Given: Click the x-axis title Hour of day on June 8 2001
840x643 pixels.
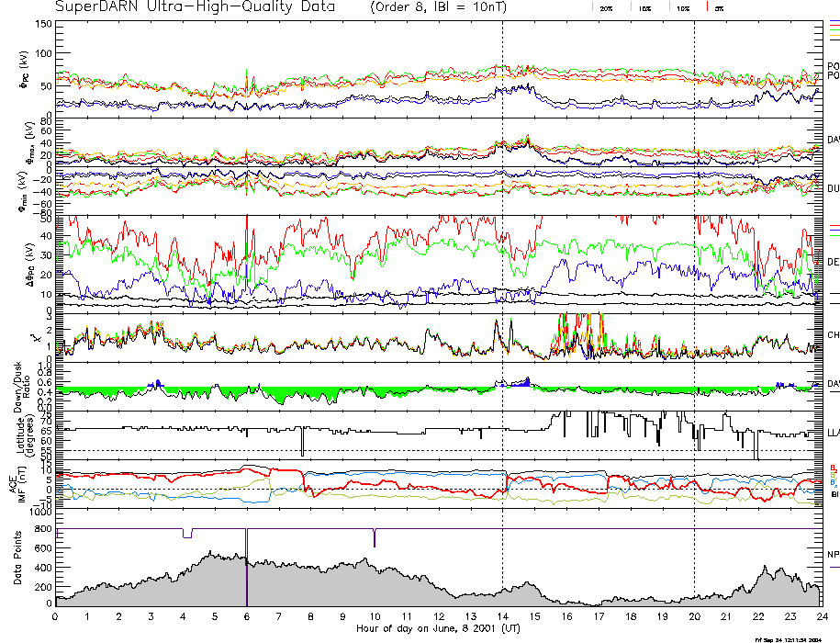Looking at the screenshot, I should (439, 629).
